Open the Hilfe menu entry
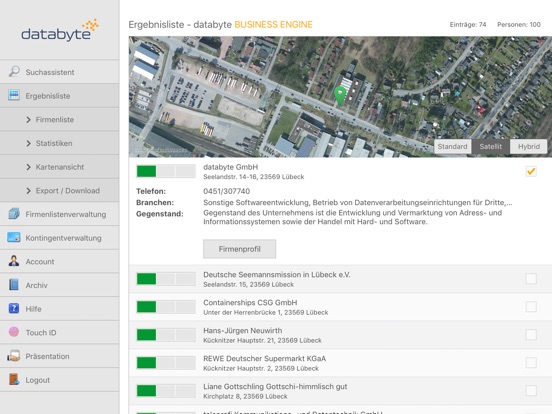 point(59,309)
